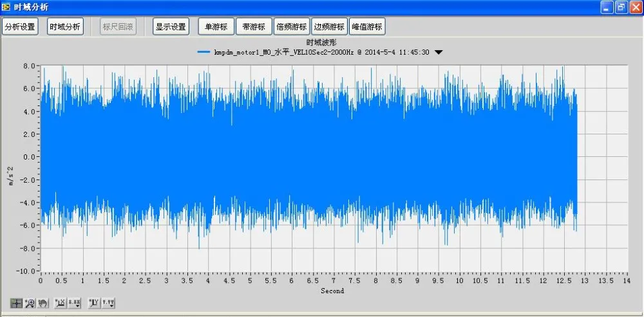Click the LabVIEW icon in title bar
This screenshot has height=317, width=644.
click(x=6, y=7)
